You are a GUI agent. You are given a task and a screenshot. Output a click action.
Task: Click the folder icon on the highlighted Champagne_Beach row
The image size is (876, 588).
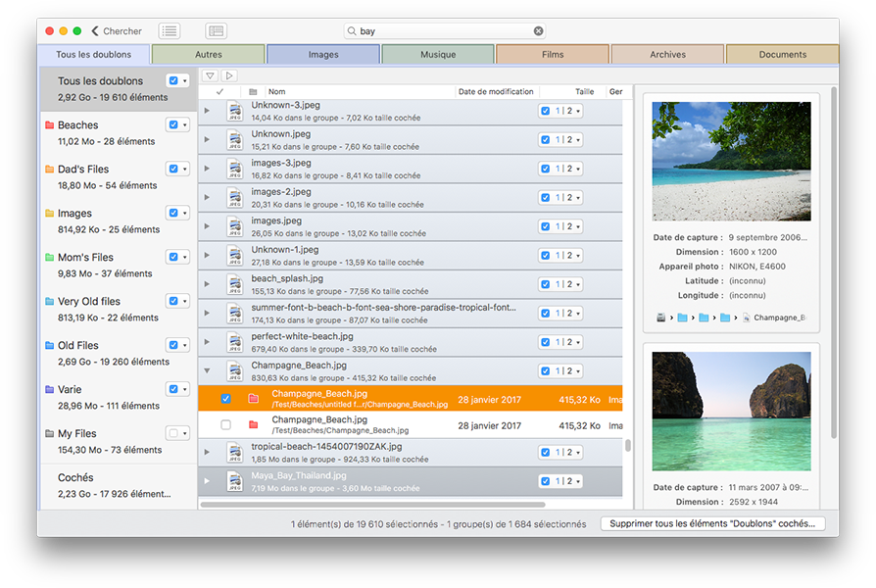253,399
